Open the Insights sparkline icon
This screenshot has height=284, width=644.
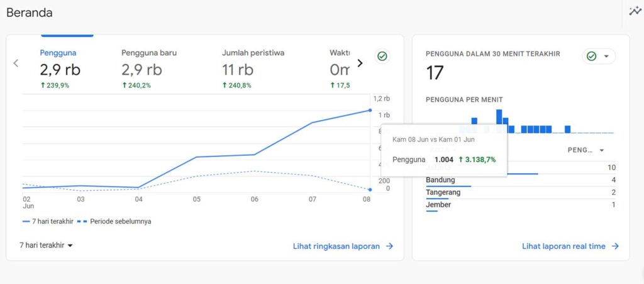point(635,11)
